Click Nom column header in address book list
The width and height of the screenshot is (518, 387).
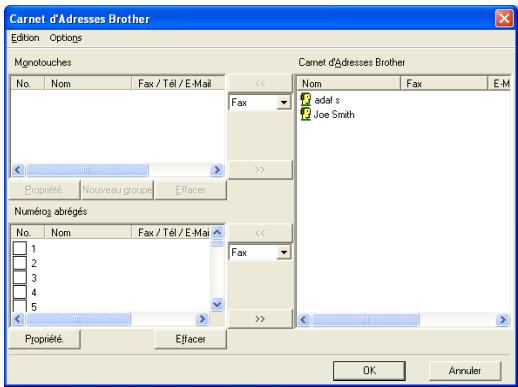[349, 83]
